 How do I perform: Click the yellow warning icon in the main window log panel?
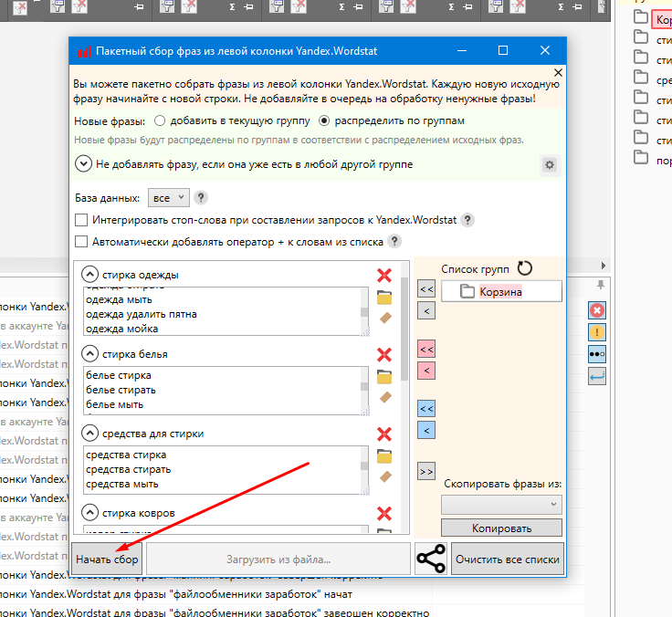pos(597,332)
